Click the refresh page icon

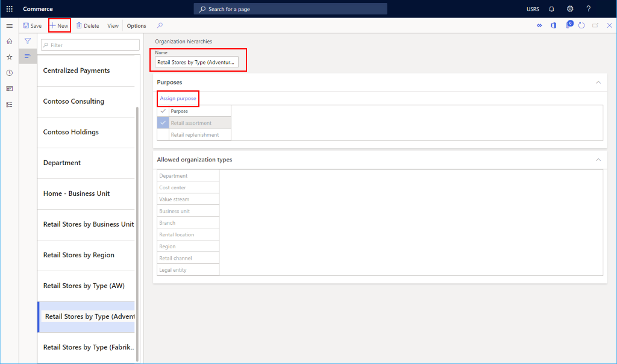(581, 25)
